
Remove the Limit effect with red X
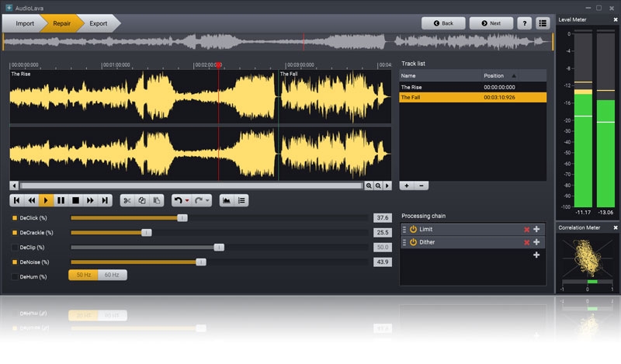tap(527, 230)
